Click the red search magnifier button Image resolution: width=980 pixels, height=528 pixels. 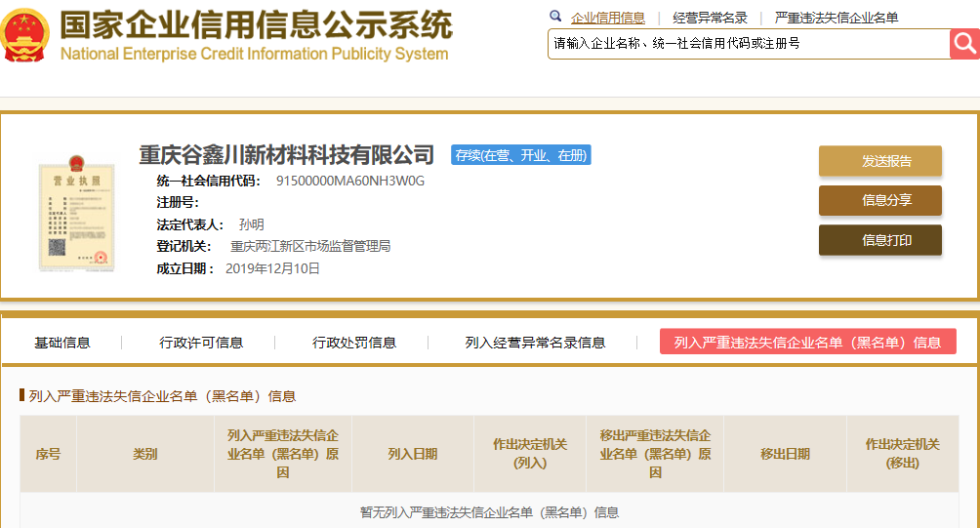[964, 44]
